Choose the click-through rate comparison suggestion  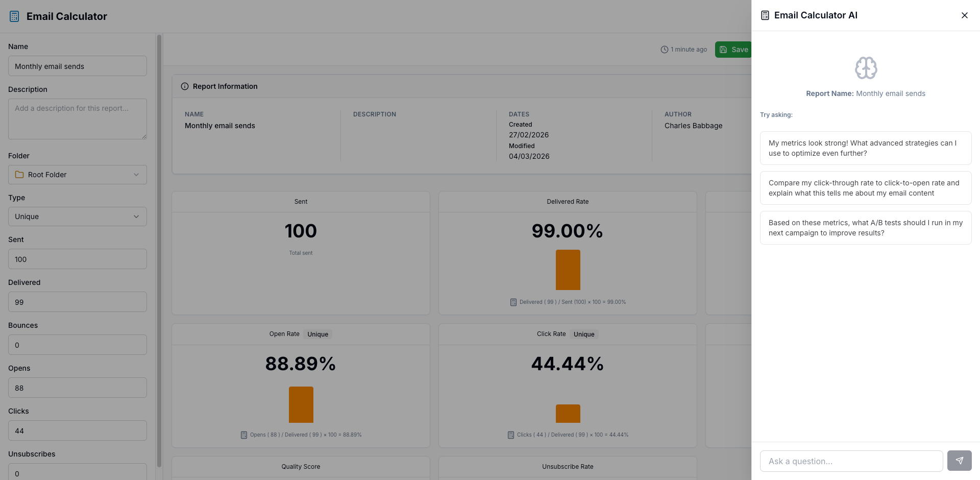[865, 188]
